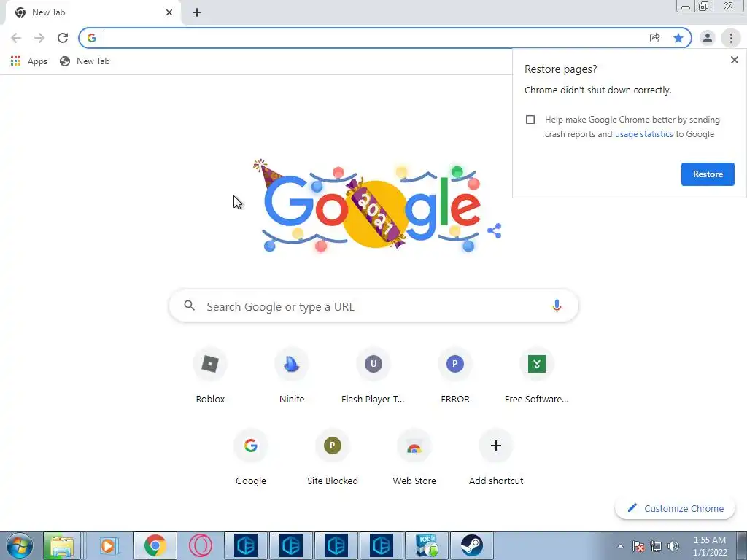This screenshot has width=747, height=560.
Task: Reload the page with the refresh icon
Action: point(63,38)
